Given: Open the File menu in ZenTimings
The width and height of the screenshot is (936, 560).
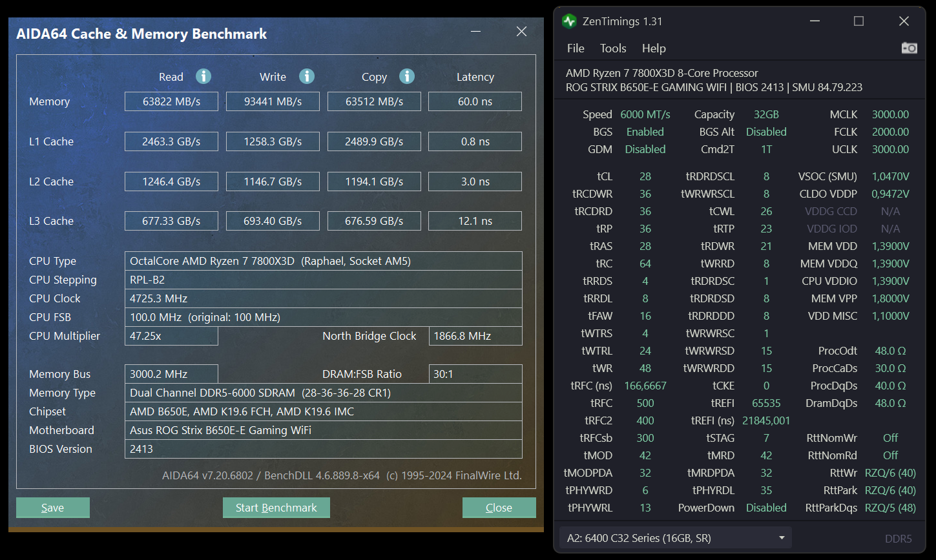Looking at the screenshot, I should click(576, 48).
